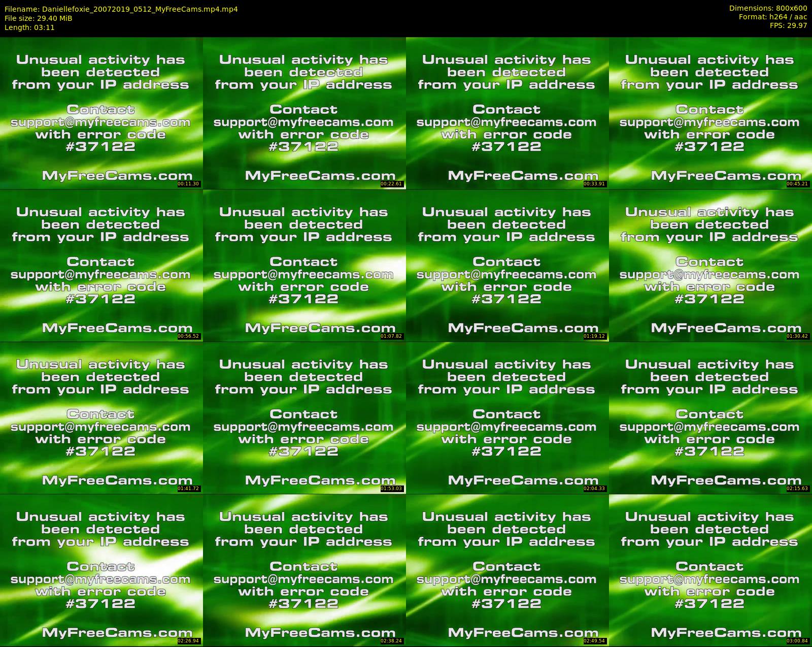Select the 'FPS: 29.97' text
The height and width of the screenshot is (647, 812).
(x=789, y=25)
